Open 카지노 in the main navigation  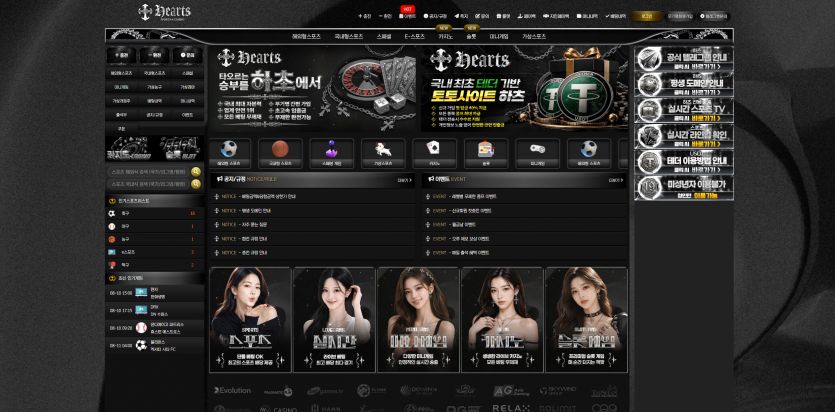click(x=445, y=37)
